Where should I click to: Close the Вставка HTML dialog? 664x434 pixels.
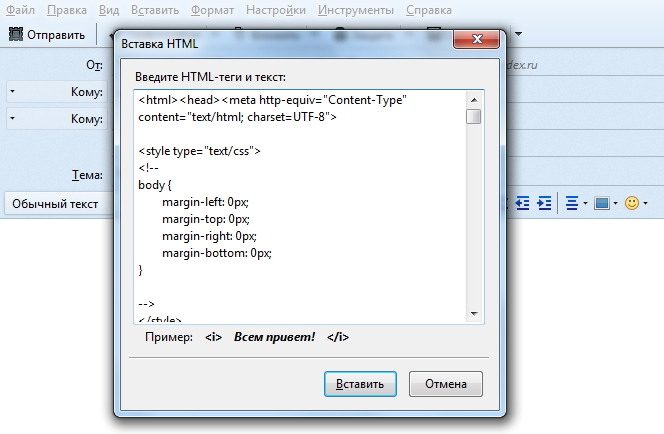[477, 41]
